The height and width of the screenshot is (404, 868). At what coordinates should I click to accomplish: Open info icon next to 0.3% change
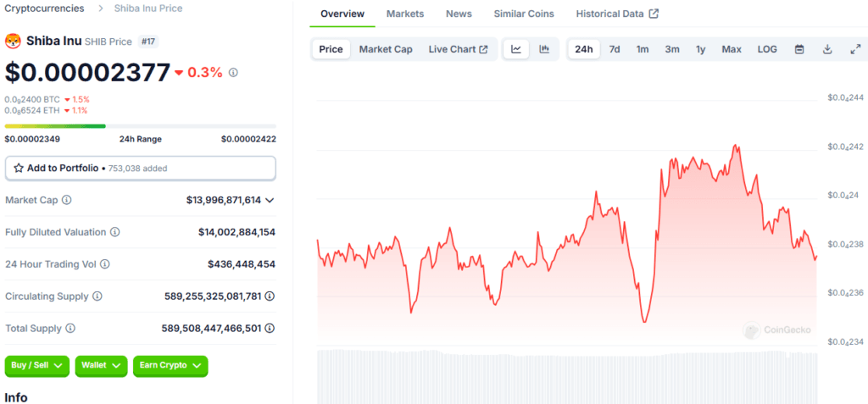(233, 73)
